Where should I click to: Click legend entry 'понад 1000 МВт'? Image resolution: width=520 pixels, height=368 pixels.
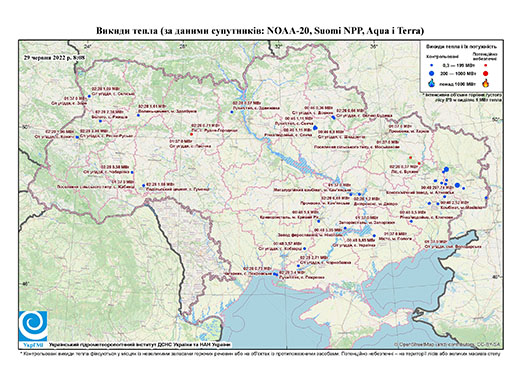coord(458,83)
